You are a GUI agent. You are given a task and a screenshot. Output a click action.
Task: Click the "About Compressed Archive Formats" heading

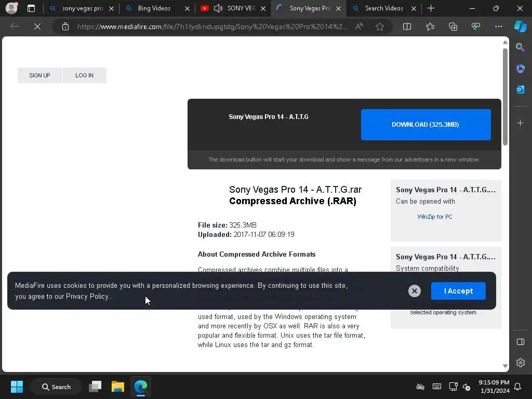257,254
